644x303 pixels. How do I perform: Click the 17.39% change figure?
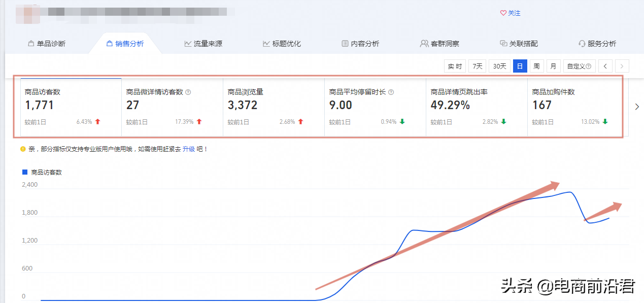coord(185,122)
